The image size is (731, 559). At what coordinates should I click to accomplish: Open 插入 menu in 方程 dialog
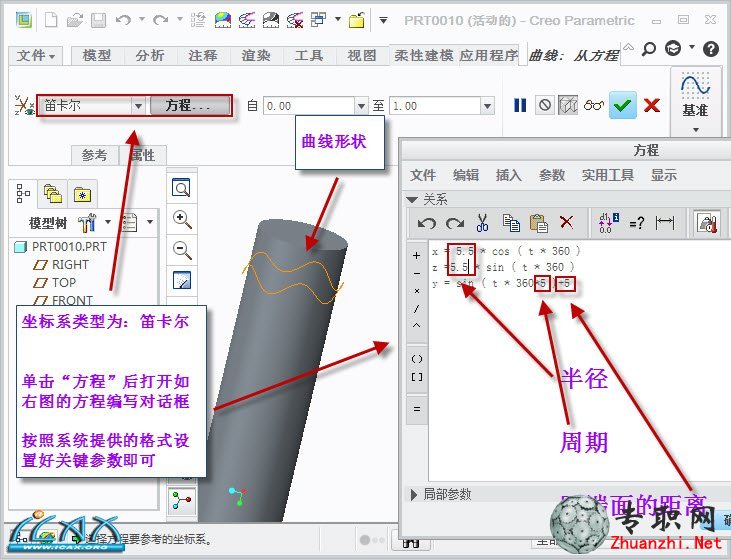pyautogui.click(x=509, y=175)
